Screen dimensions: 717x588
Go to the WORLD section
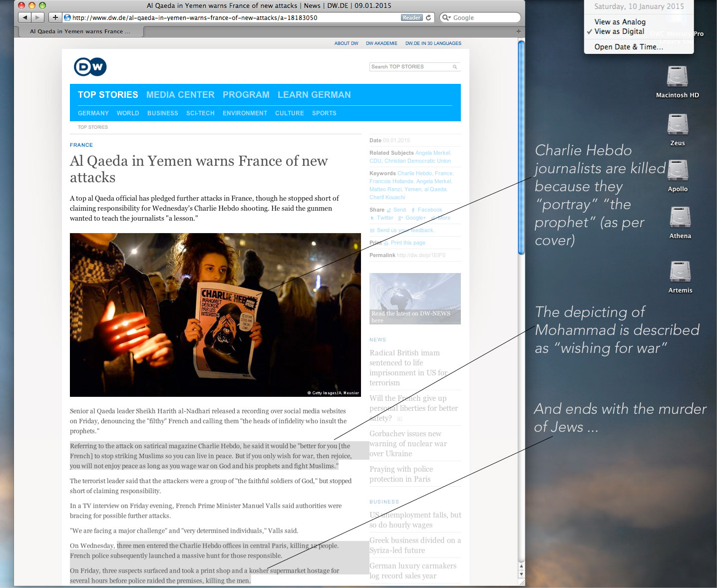click(x=128, y=113)
